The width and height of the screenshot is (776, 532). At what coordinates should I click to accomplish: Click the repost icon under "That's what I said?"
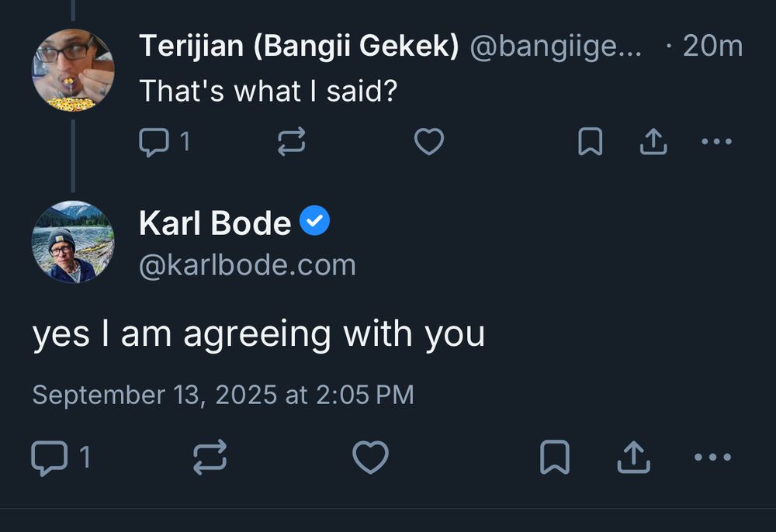tap(290, 141)
